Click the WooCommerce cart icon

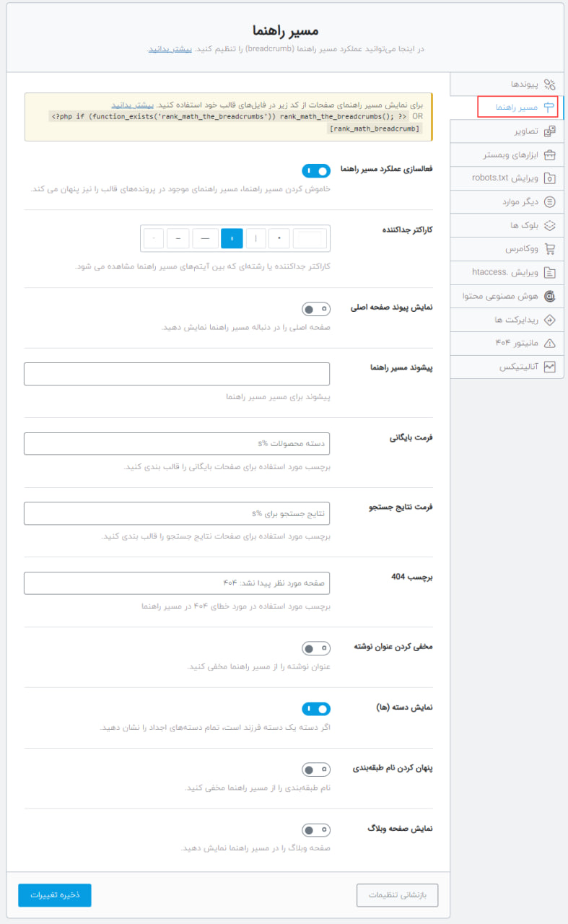[x=550, y=248]
